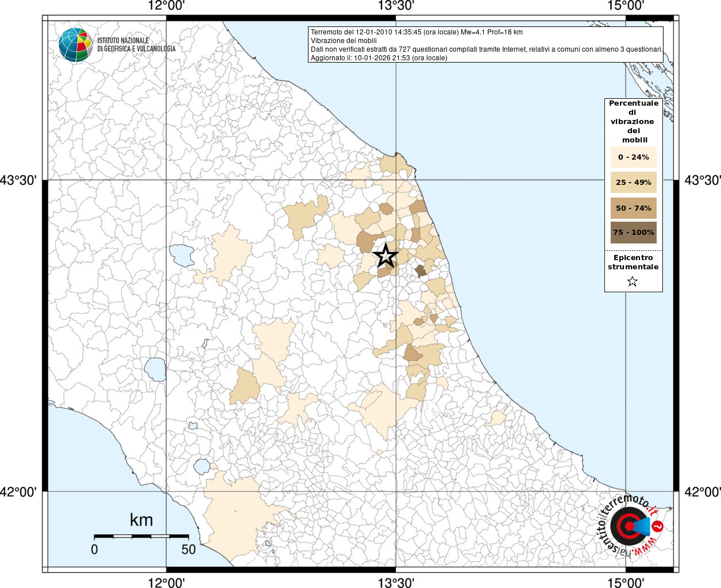This screenshot has width=721, height=588.
Task: Click the Lake Bracciano shape north of Rome
Action: pyautogui.click(x=202, y=466)
